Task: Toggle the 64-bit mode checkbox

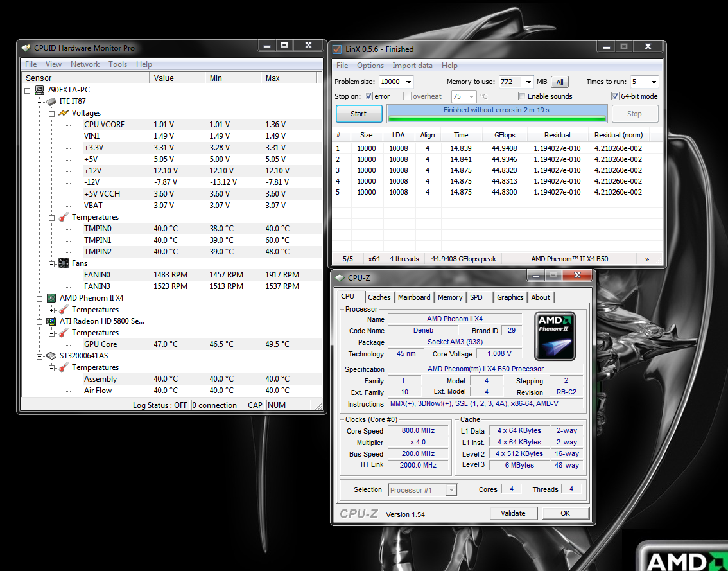Action: click(x=615, y=96)
